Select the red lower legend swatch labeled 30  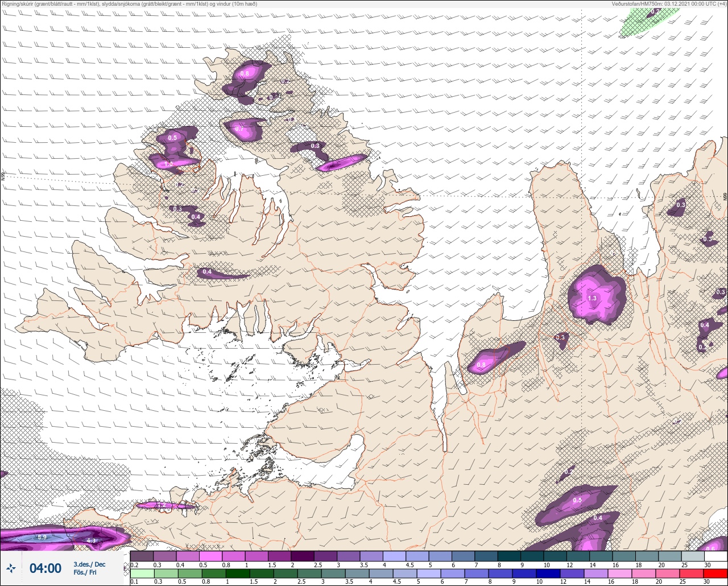[715, 573]
